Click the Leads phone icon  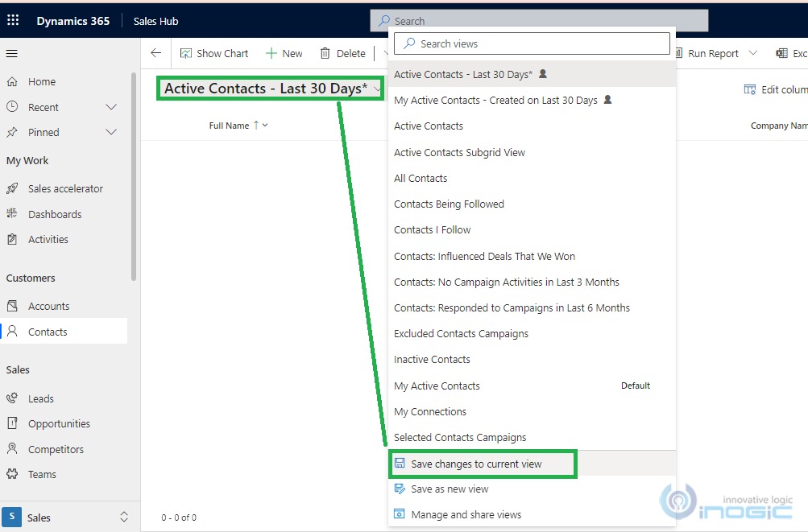[x=12, y=398]
